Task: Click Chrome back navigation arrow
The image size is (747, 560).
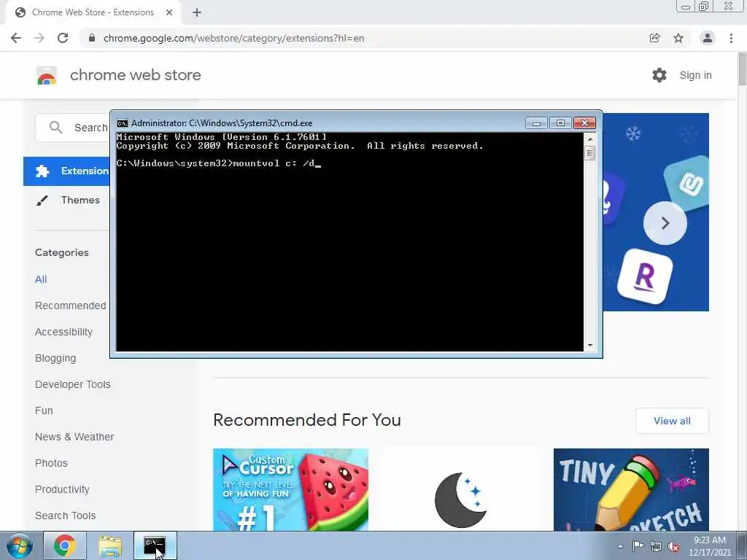Action: point(16,38)
